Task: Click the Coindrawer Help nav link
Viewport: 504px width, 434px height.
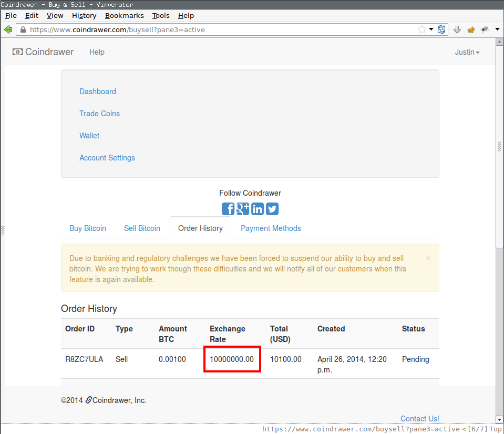Action: click(x=97, y=52)
